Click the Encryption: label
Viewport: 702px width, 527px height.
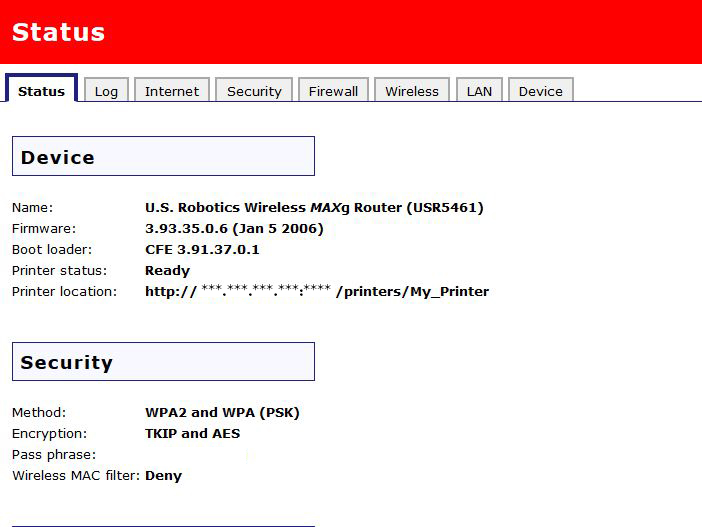(50, 433)
